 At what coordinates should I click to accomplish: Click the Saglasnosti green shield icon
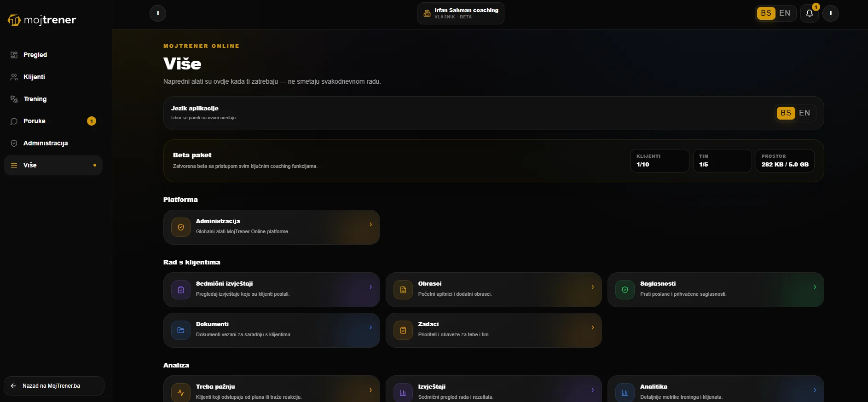(x=625, y=290)
